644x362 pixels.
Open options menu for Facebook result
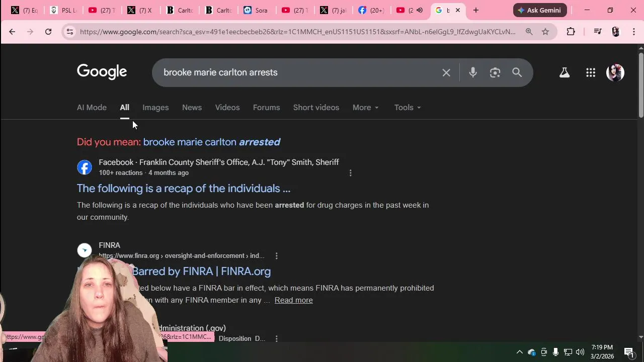pyautogui.click(x=351, y=173)
